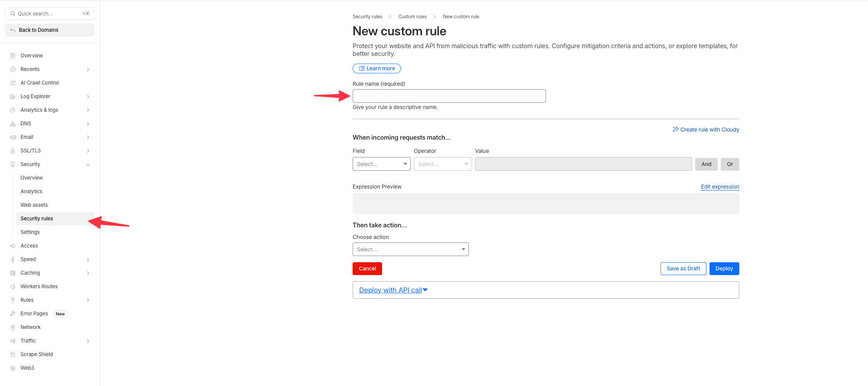
Task: Go to Web assets page
Action: tap(34, 205)
